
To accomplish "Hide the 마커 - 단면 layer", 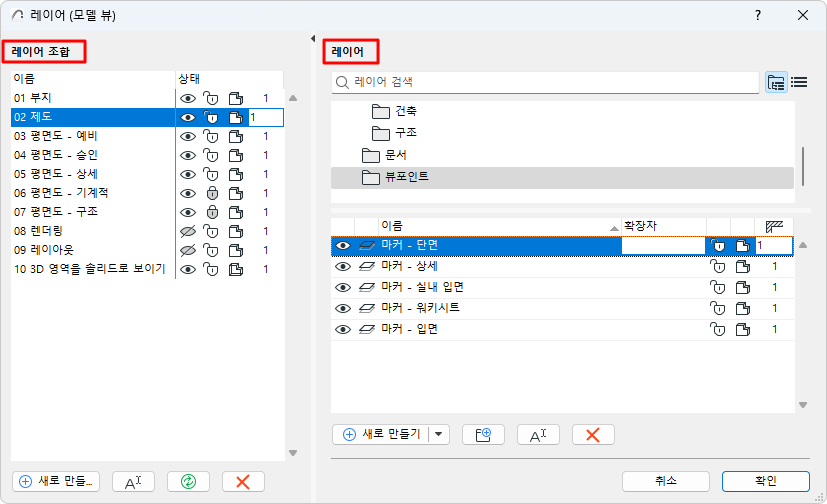I will (x=343, y=246).
